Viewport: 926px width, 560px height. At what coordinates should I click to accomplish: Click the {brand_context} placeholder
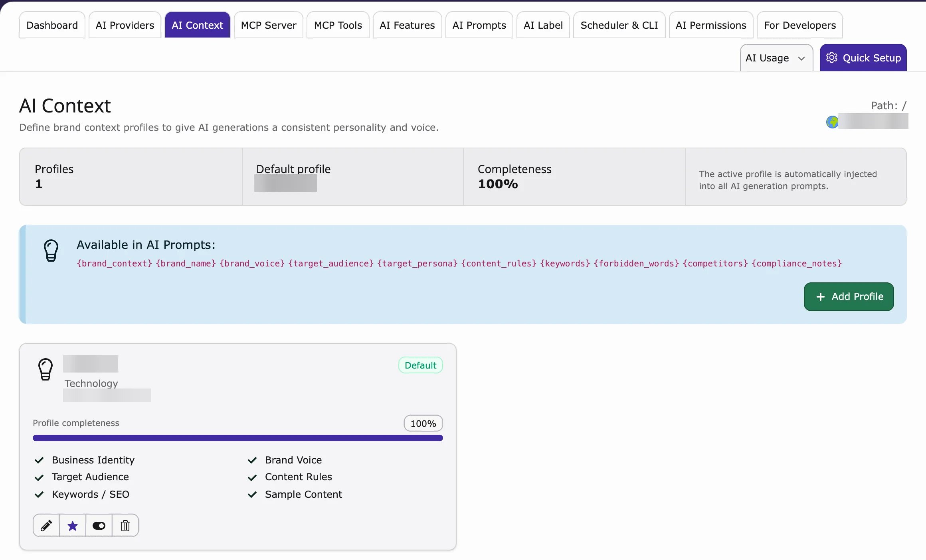tap(115, 264)
